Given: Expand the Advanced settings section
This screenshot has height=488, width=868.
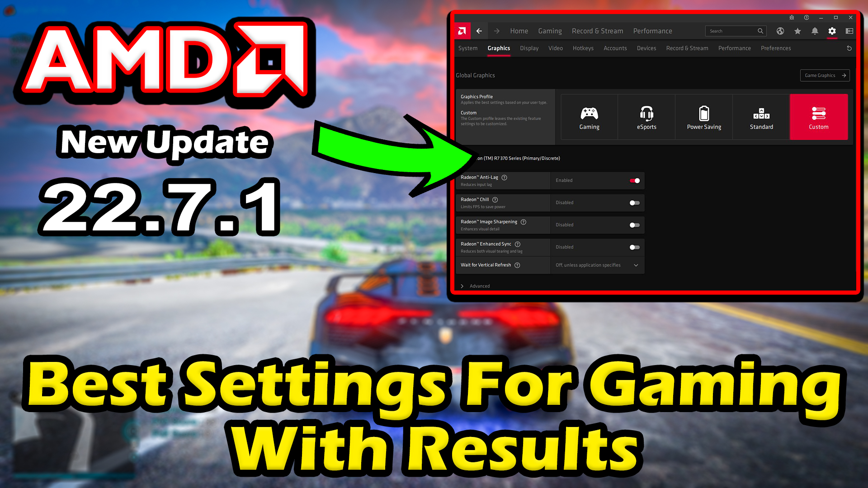Looking at the screenshot, I should click(x=477, y=286).
